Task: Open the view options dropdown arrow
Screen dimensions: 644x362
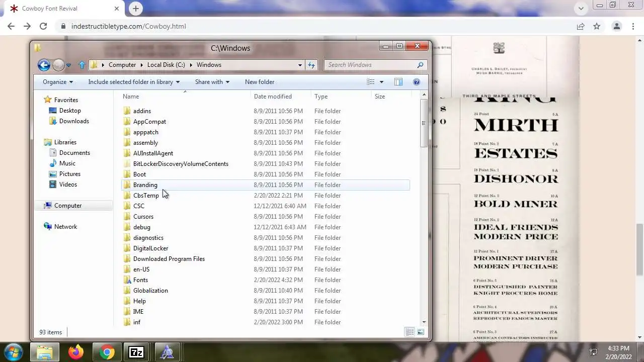Action: pos(381,82)
